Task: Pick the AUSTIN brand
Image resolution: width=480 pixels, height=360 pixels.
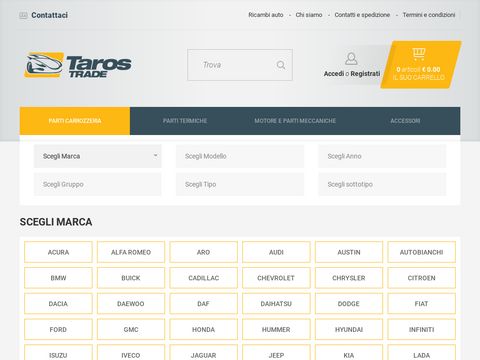Action: (349, 252)
